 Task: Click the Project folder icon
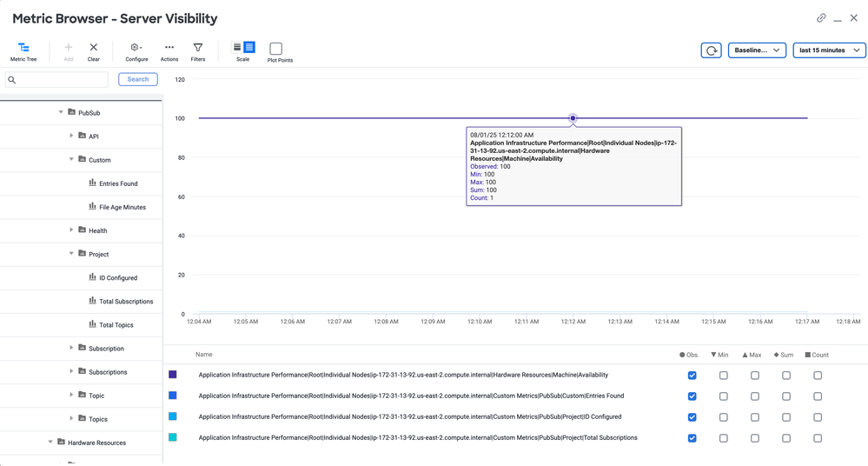pyautogui.click(x=83, y=253)
